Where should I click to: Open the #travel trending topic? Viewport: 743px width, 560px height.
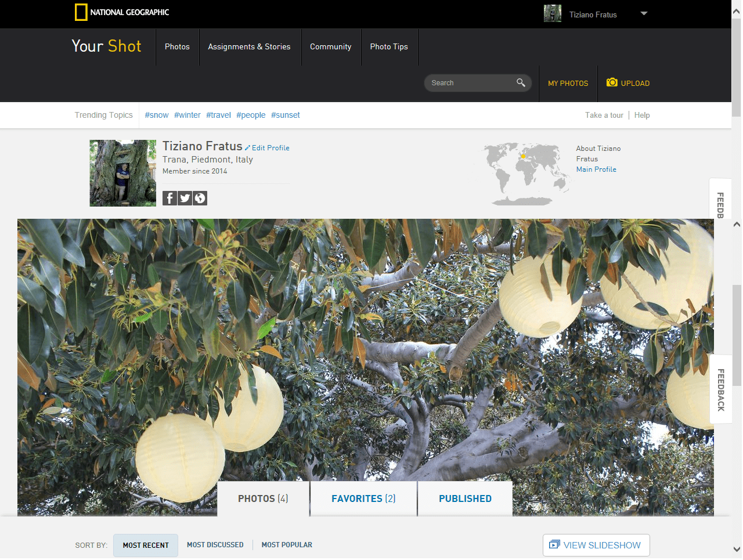(218, 115)
